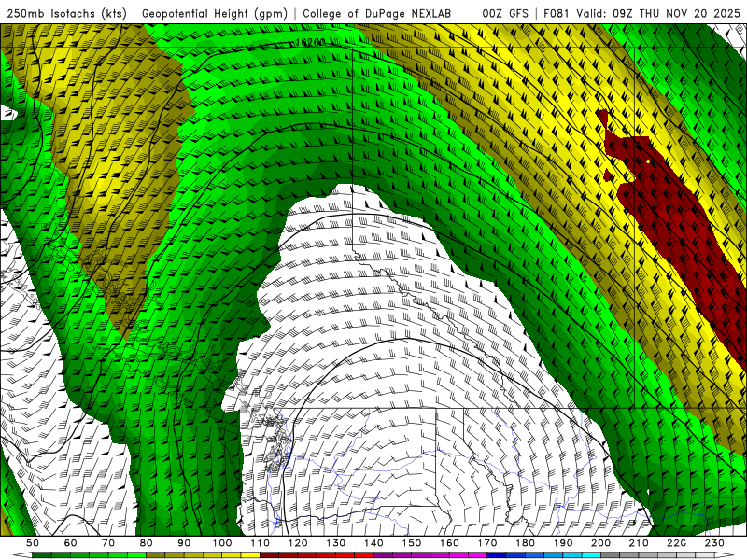747x560 pixels.
Task: Select the dark maroon swatch starting at 110
Action: point(269,555)
